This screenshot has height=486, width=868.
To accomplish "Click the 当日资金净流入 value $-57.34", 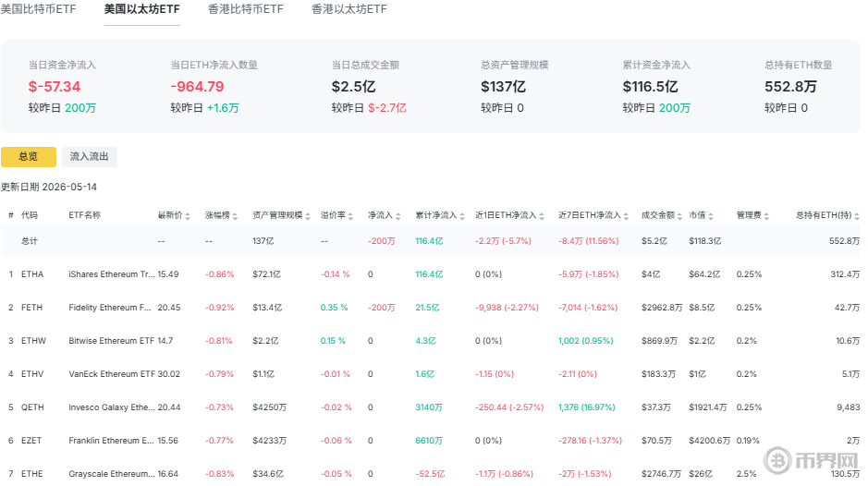I will tap(55, 86).
